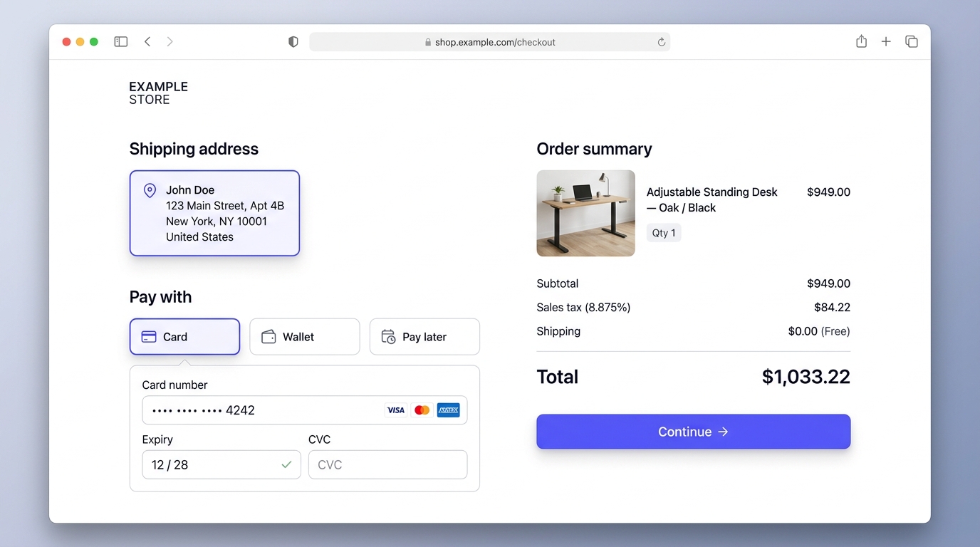Click the address bar URL field

[x=489, y=42]
